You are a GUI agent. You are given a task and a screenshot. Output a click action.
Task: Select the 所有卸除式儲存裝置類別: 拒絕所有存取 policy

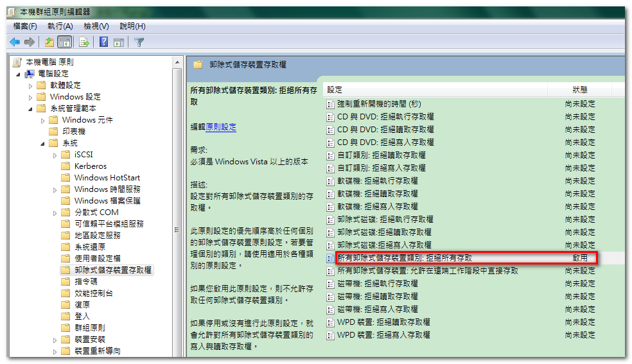click(405, 258)
